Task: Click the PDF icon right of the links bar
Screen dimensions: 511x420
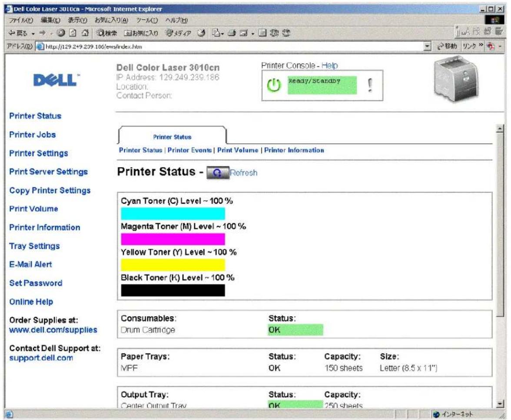Action: (491, 46)
